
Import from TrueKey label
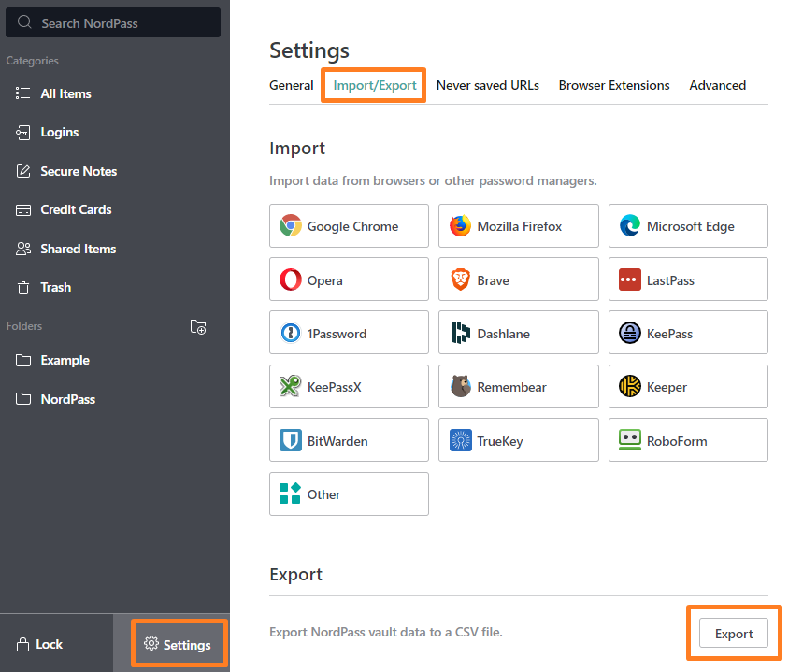pos(499,441)
